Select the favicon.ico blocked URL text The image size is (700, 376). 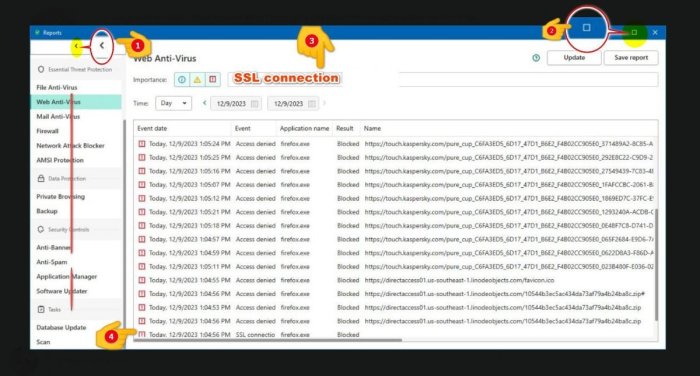tap(459, 280)
